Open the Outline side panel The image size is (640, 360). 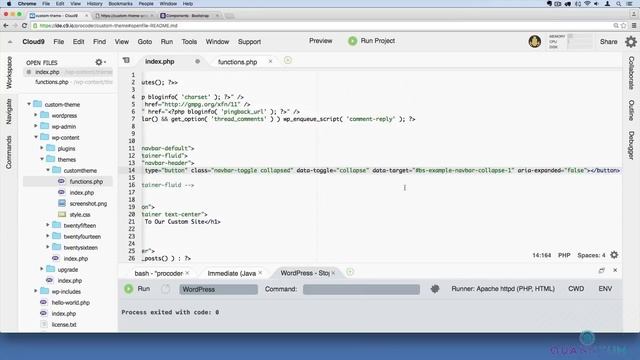[631, 110]
